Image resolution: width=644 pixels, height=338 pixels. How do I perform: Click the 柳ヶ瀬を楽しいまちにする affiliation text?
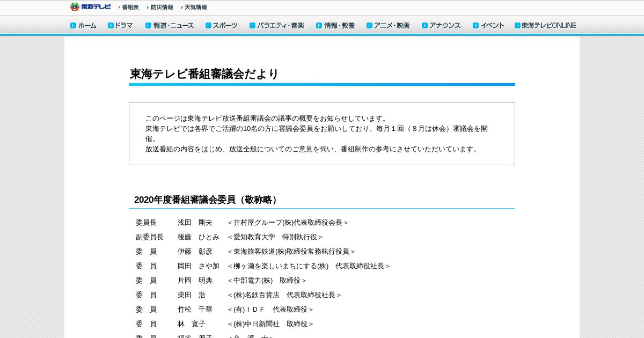[x=309, y=266]
